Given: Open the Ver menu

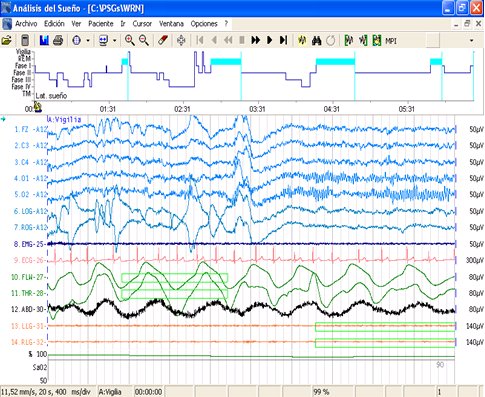Looking at the screenshot, I should click(76, 24).
